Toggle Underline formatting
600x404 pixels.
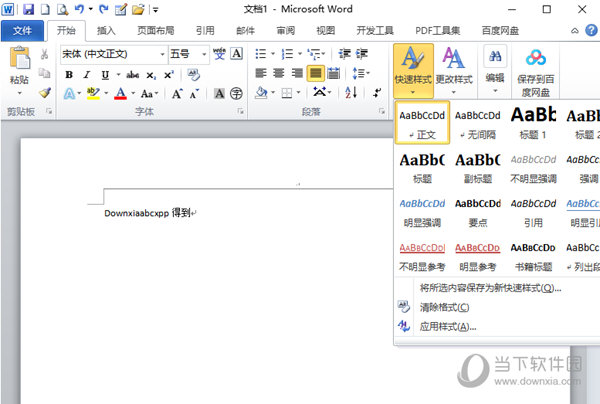pos(105,75)
